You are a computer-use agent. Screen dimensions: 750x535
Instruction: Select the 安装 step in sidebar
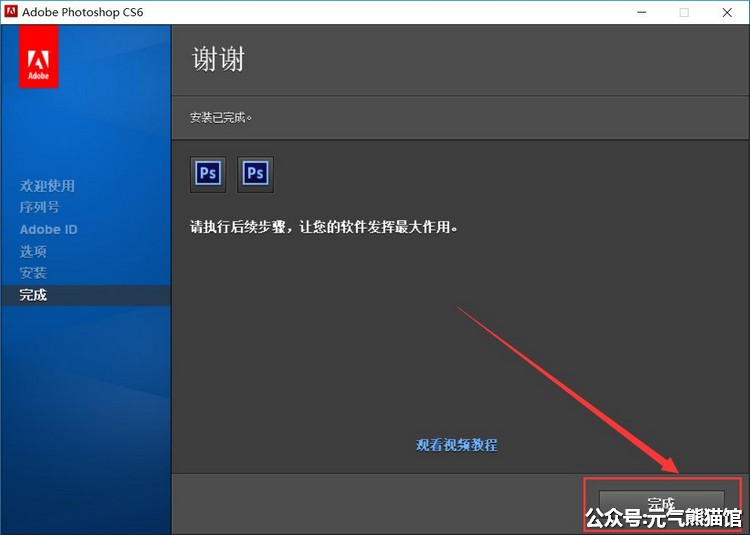click(x=33, y=273)
